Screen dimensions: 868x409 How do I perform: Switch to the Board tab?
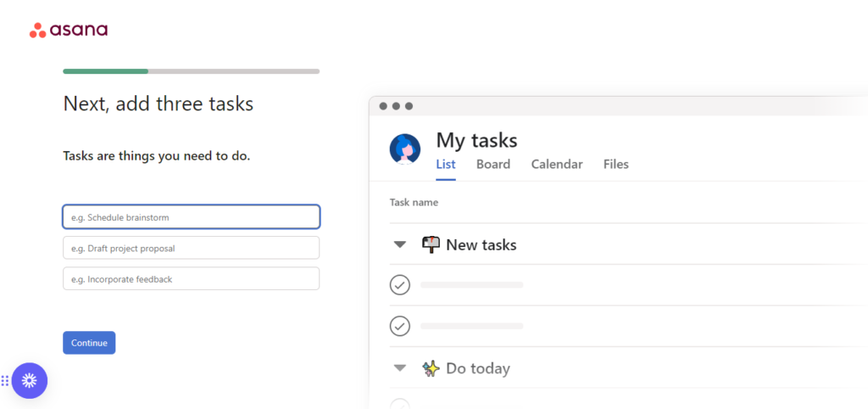point(492,165)
